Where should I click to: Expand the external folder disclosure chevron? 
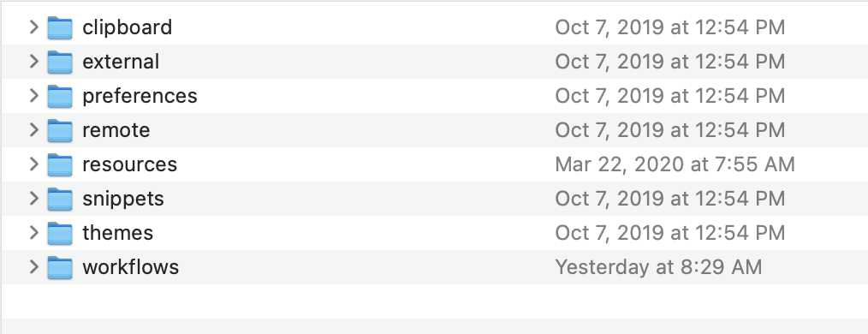[x=33, y=61]
